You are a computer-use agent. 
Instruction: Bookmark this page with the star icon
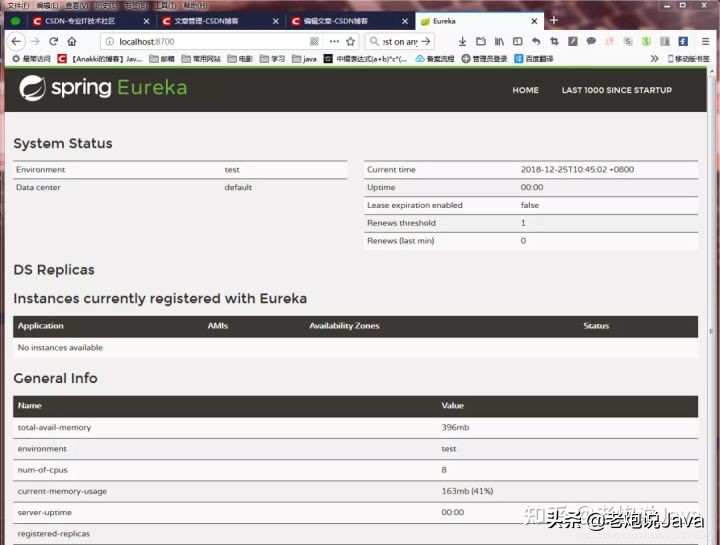coord(351,41)
